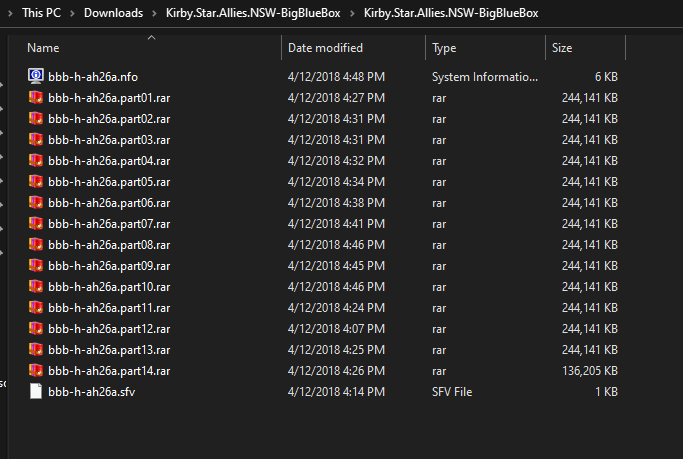The image size is (683, 459).
Task: Sort files by the Name column header
Action: pyautogui.click(x=43, y=48)
